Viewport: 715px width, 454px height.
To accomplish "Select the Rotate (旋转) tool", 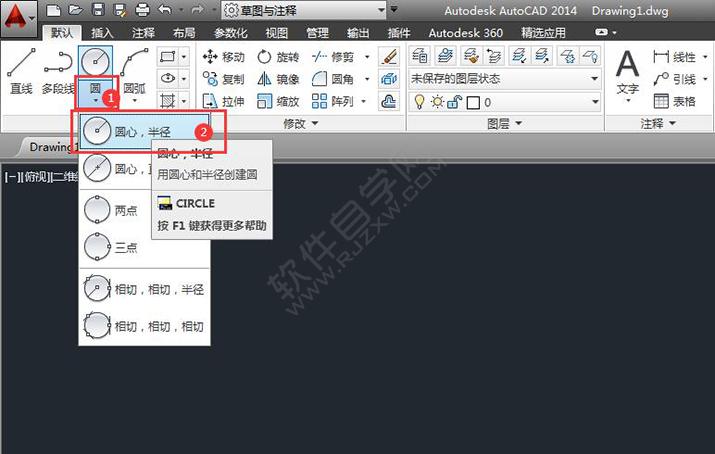I will click(278, 57).
